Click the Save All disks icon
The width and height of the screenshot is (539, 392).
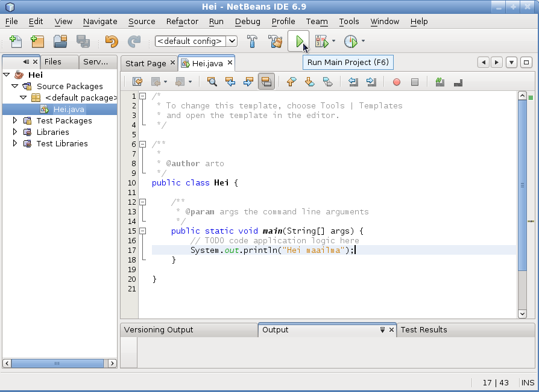coord(83,42)
